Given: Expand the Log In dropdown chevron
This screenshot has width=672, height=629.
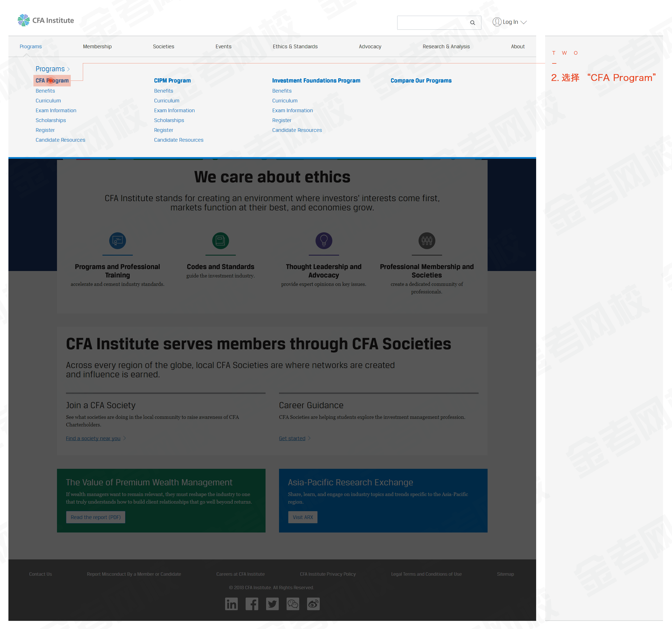Looking at the screenshot, I should tap(524, 22).
